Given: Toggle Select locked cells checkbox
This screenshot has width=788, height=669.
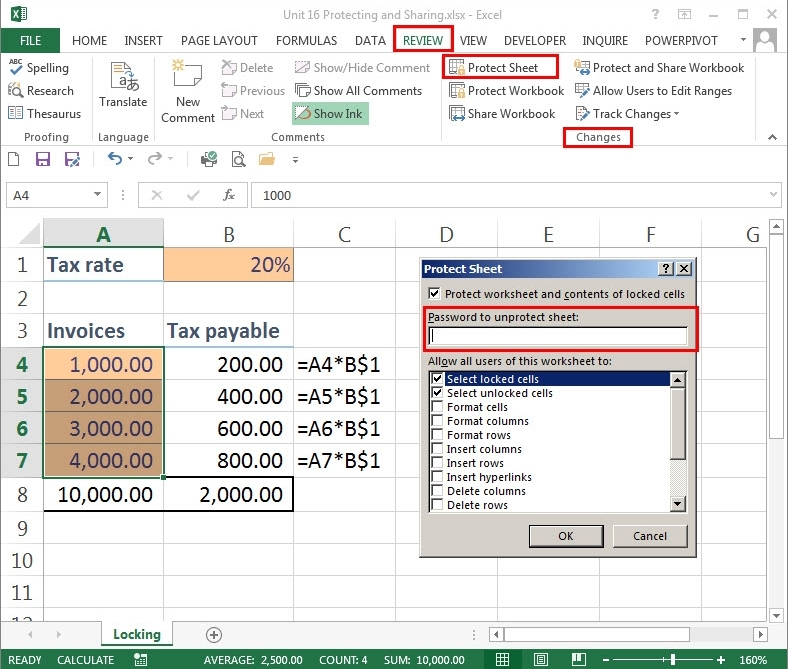Looking at the screenshot, I should tap(437, 378).
